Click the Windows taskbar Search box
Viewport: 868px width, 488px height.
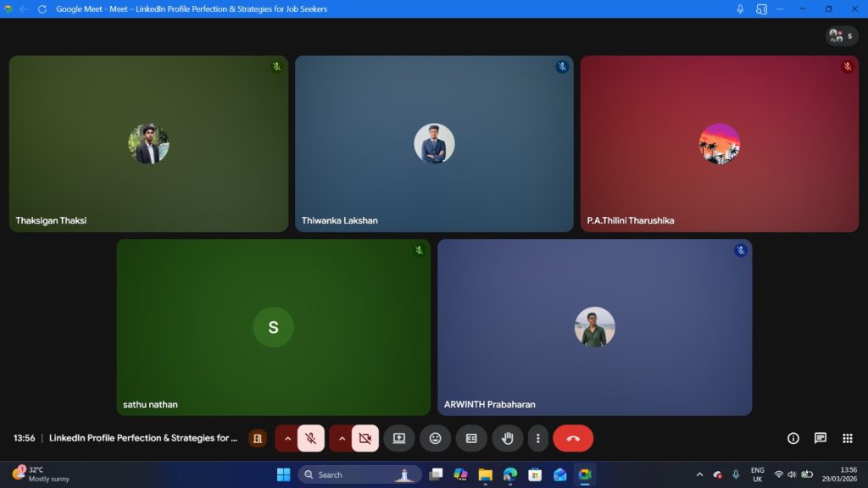[348, 474]
